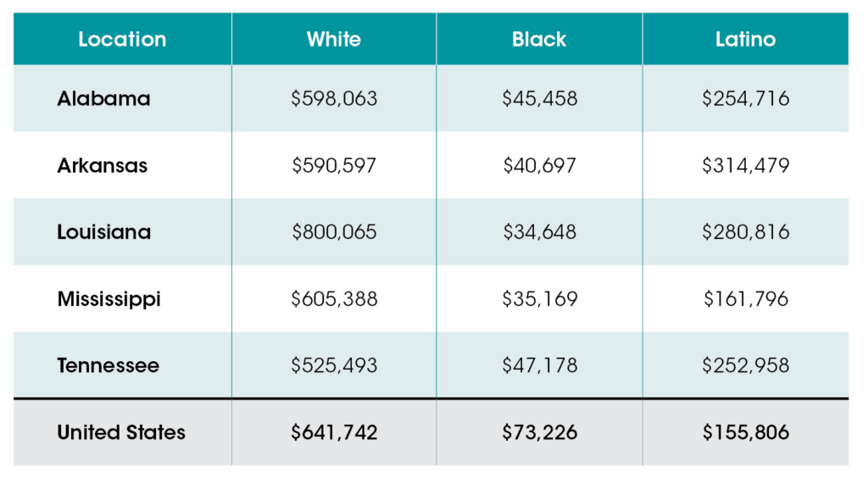The height and width of the screenshot is (478, 868).
Task: Select the Louisiana row label
Action: click(103, 232)
